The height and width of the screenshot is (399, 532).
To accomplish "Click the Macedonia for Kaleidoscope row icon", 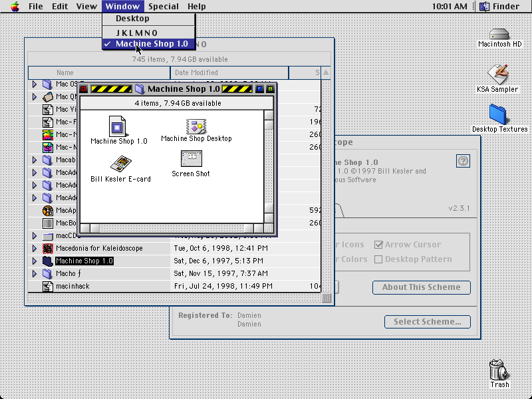I will (x=48, y=248).
